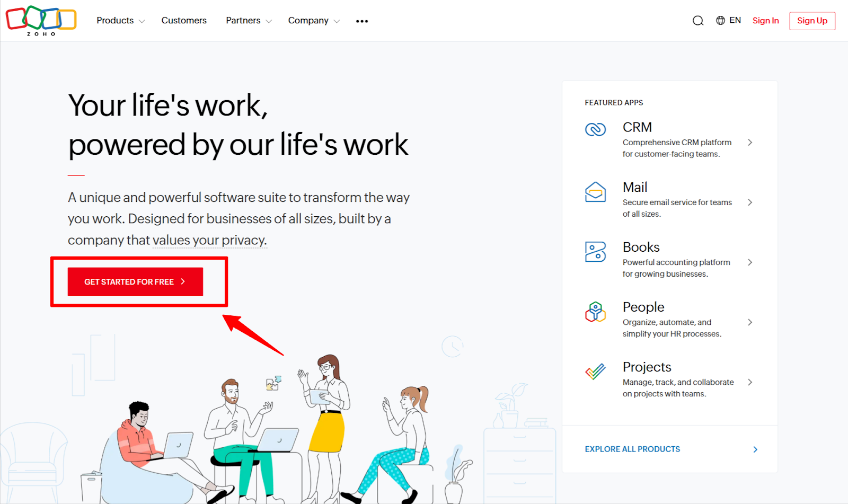Open the Customers page
Screen dimensions: 848x504
184,21
